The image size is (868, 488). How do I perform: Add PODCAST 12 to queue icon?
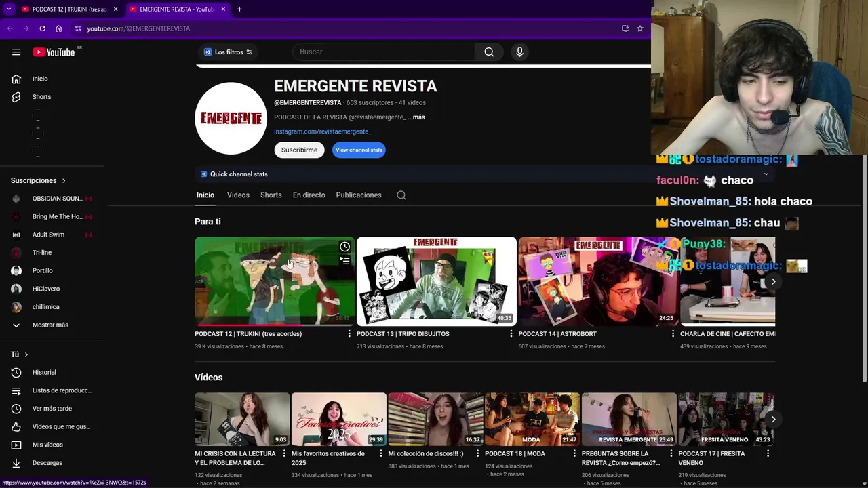point(344,261)
